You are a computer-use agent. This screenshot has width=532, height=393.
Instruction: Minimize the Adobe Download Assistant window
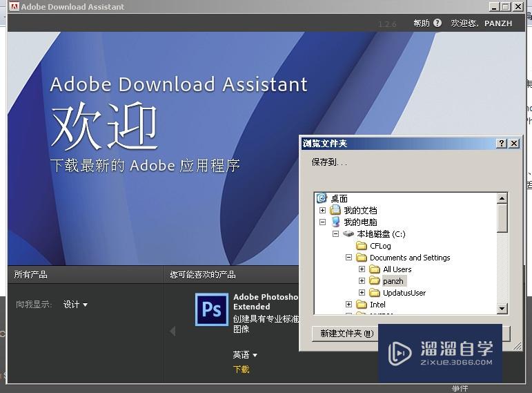(494, 6)
